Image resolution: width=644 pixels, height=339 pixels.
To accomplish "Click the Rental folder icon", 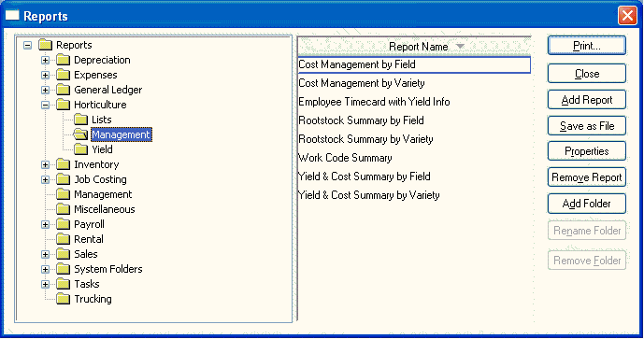I will pyautogui.click(x=63, y=239).
